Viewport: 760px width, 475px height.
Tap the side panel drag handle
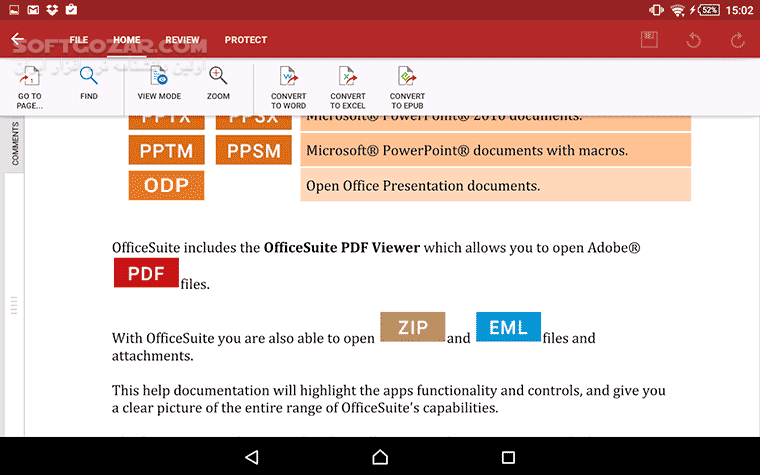(x=14, y=305)
